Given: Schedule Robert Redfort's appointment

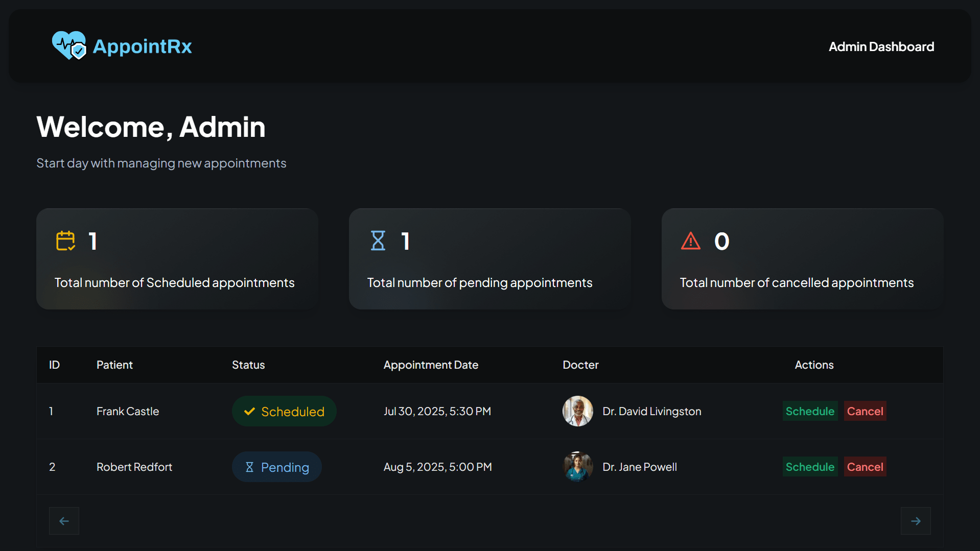Looking at the screenshot, I should (x=810, y=466).
